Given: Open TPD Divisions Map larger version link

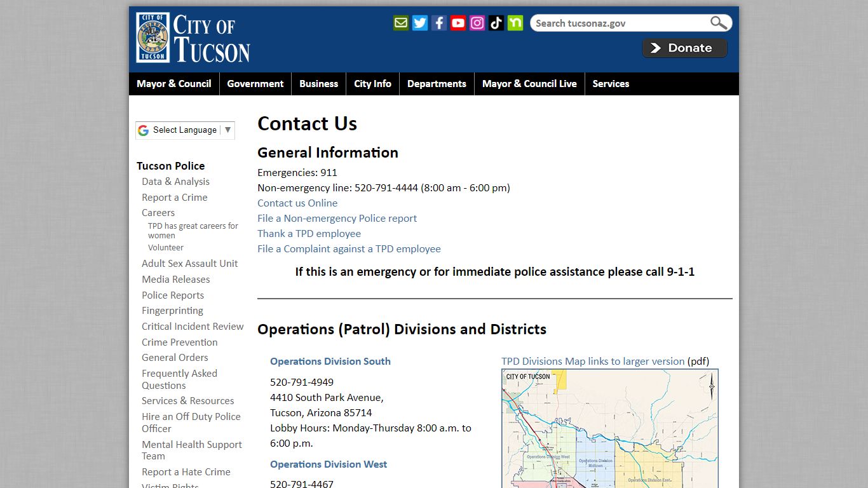Looking at the screenshot, I should [x=593, y=362].
